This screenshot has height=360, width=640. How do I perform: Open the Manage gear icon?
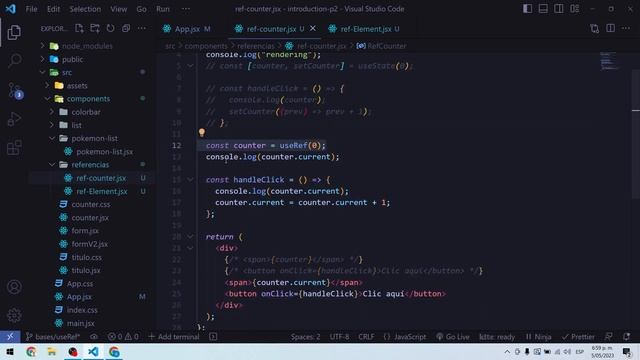pyautogui.click(x=14, y=315)
